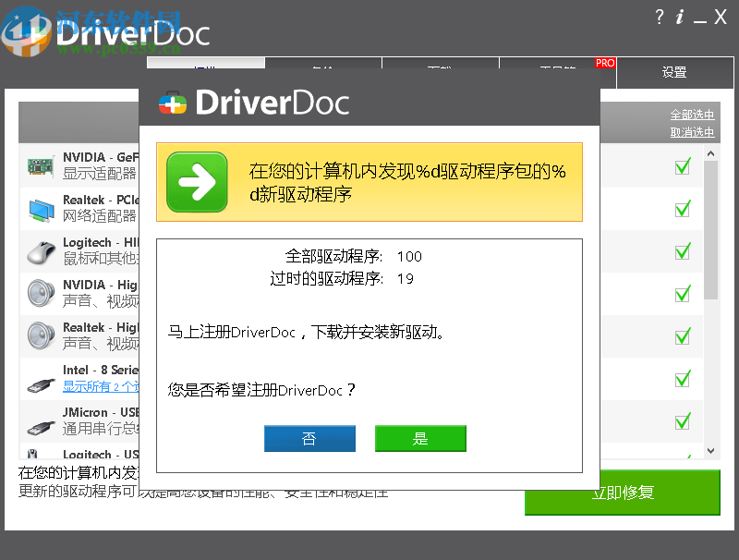Select the Logitech mouse device icon

click(40, 252)
